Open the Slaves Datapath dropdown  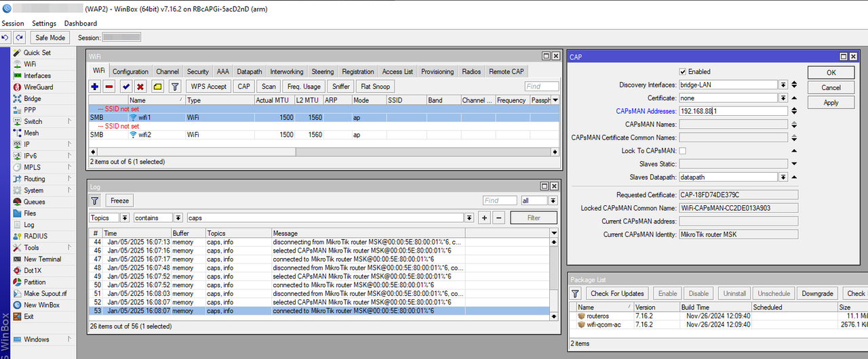[783, 177]
